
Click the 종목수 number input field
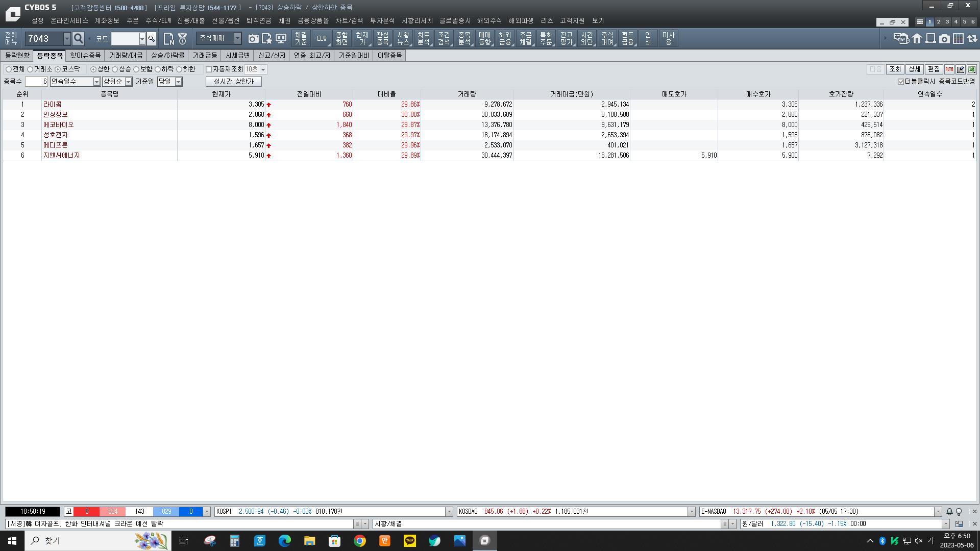point(37,82)
